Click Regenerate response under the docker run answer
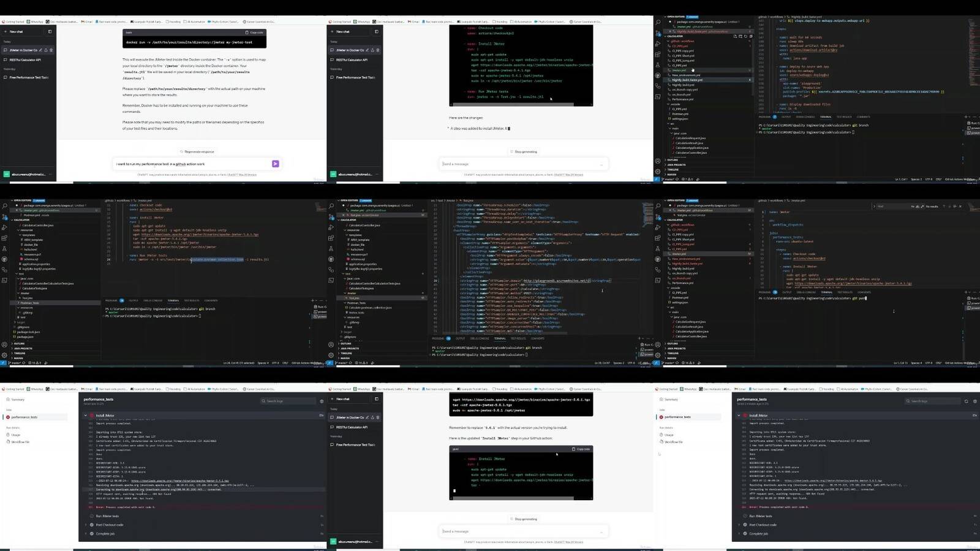 click(197, 151)
